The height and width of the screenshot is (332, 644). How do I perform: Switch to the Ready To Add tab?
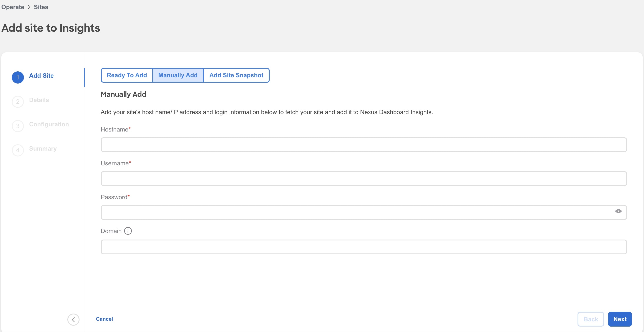tap(127, 75)
